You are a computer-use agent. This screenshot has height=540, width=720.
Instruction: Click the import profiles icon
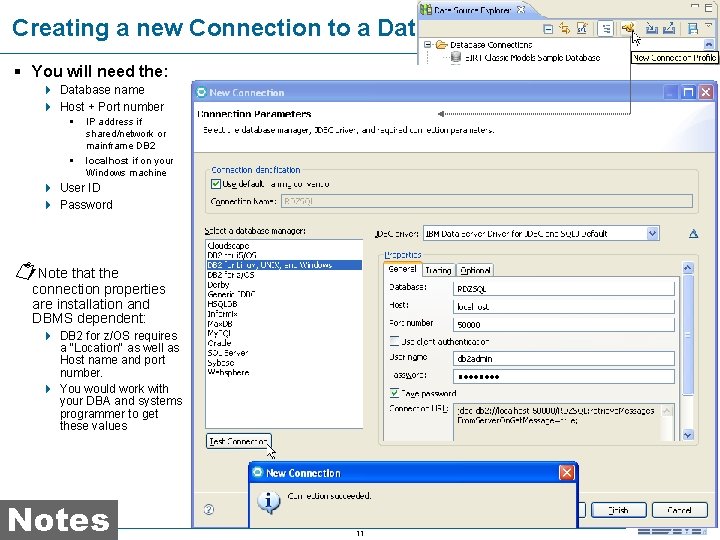(x=651, y=28)
